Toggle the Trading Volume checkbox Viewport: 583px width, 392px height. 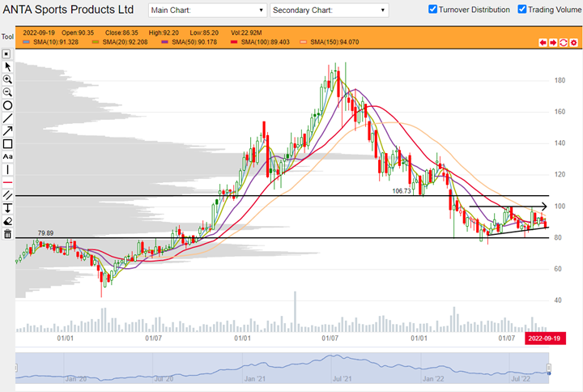pyautogui.click(x=522, y=9)
